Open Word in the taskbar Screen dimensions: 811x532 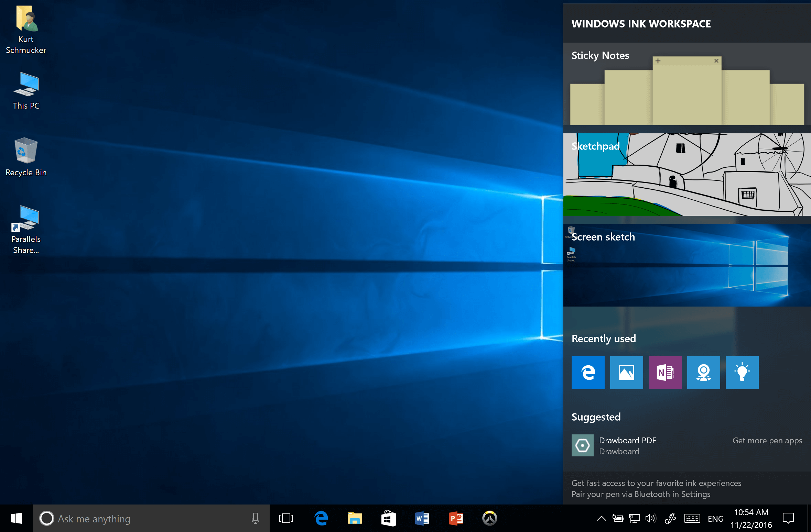(422, 518)
